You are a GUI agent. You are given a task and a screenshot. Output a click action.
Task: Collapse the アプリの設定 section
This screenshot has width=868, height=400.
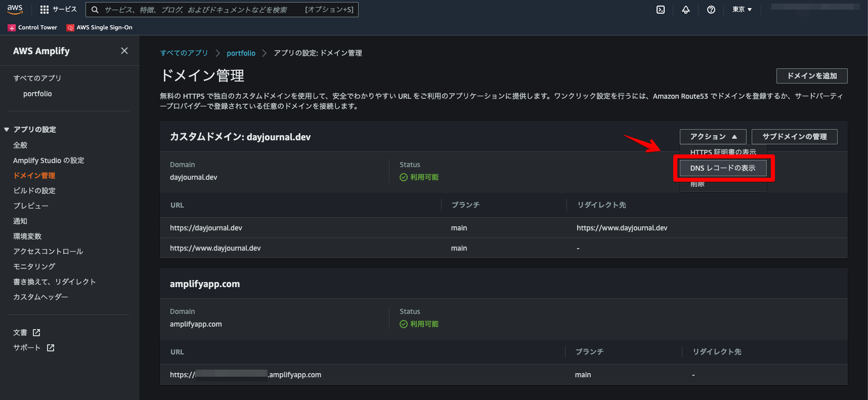tap(7, 130)
